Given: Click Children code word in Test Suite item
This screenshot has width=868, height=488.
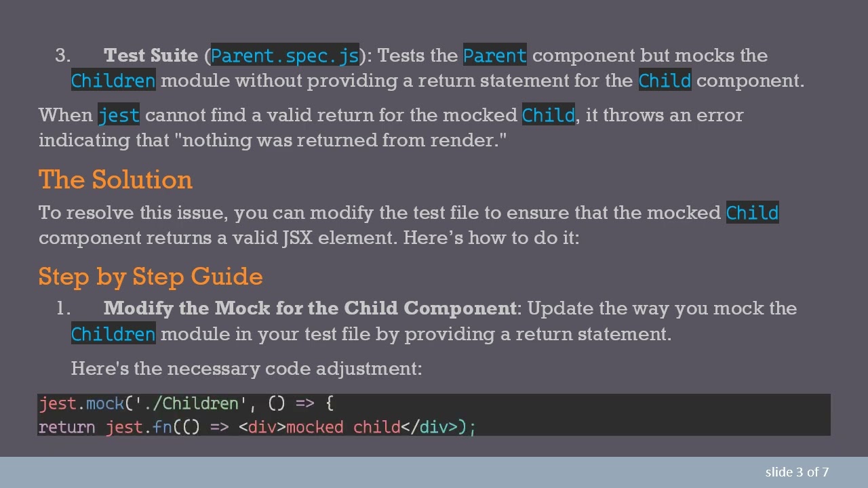Looking at the screenshot, I should [x=113, y=81].
